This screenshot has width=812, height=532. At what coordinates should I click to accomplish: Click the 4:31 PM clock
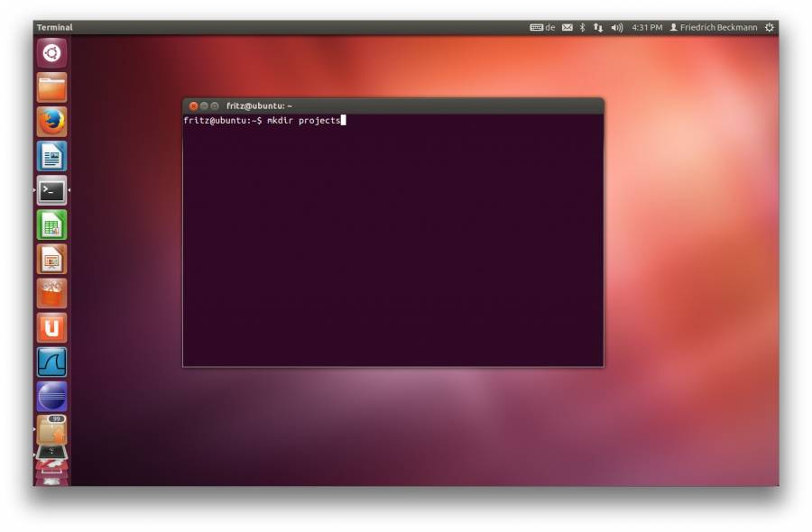[647, 28]
